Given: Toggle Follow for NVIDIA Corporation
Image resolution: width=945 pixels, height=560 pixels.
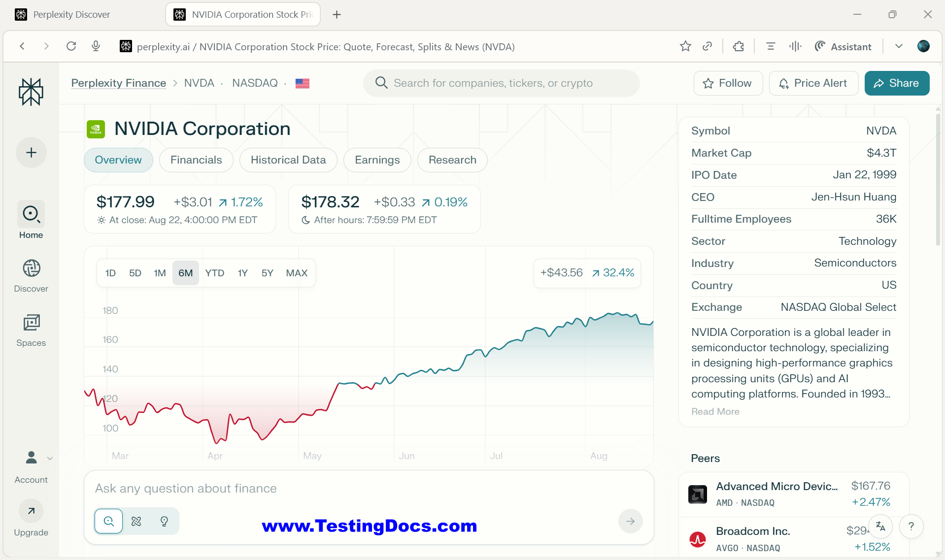Looking at the screenshot, I should click(728, 83).
